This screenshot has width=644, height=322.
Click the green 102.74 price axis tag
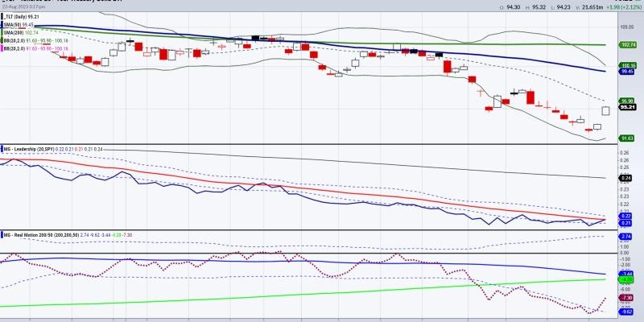click(x=626, y=45)
